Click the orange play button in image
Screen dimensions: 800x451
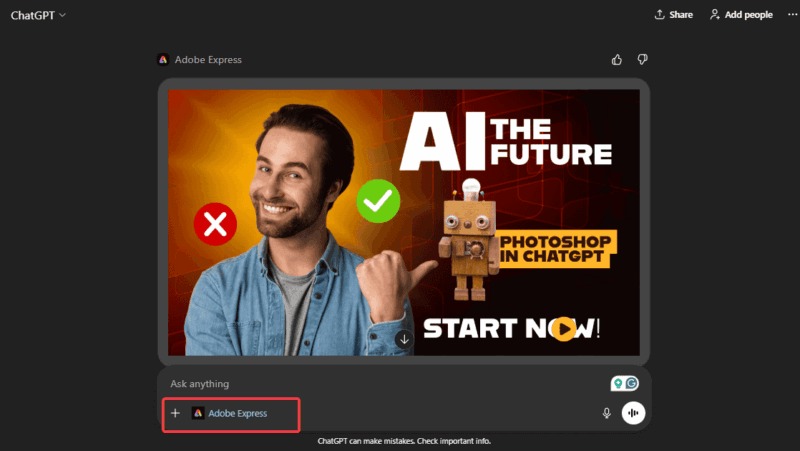[x=564, y=329]
